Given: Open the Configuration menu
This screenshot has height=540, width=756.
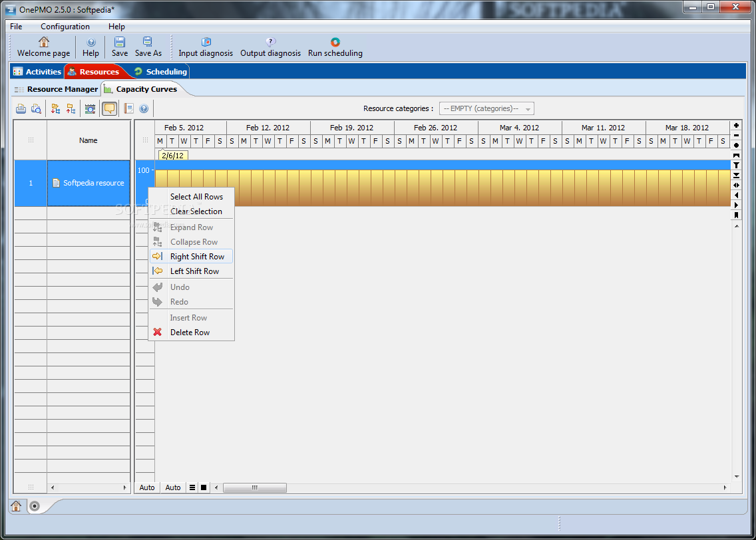Looking at the screenshot, I should pos(65,27).
